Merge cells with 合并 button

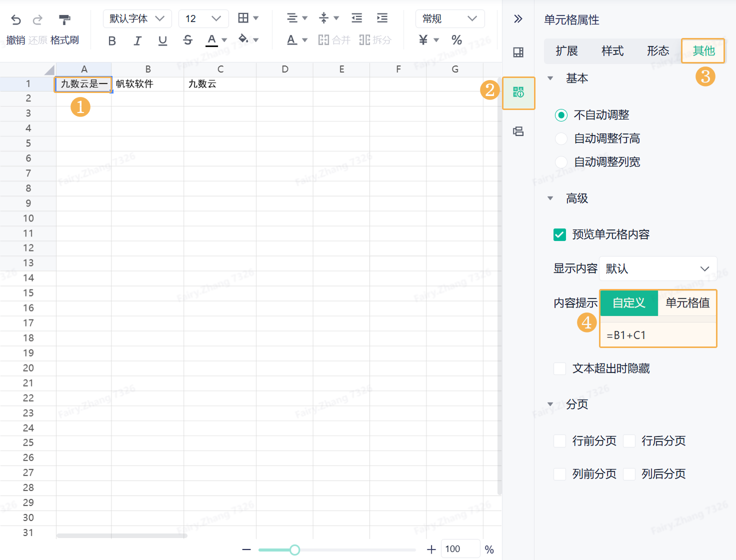[x=334, y=40]
